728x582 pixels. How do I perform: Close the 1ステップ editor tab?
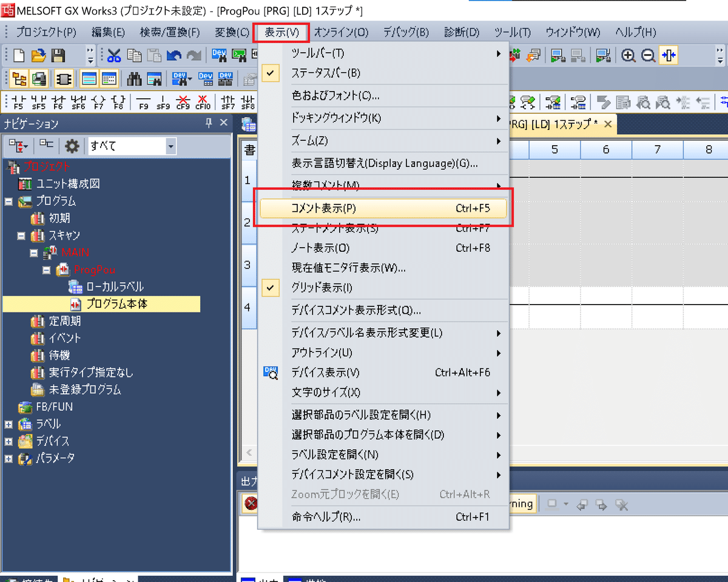607,124
